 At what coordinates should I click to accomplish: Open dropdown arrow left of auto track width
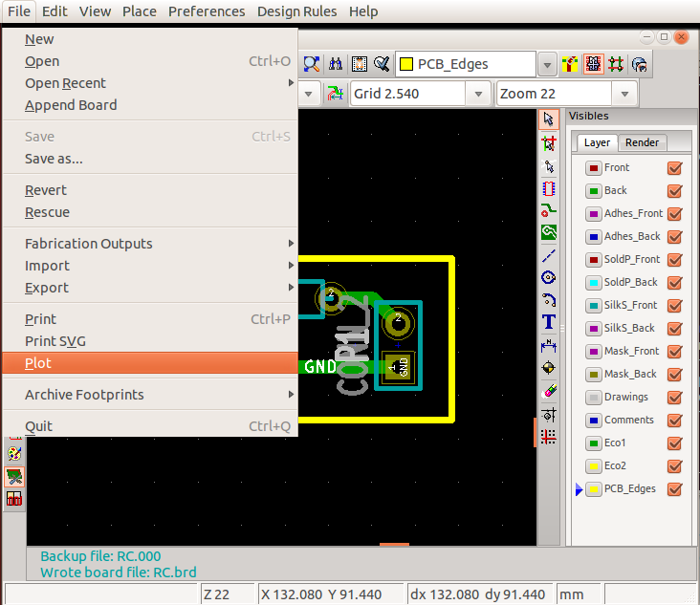309,94
